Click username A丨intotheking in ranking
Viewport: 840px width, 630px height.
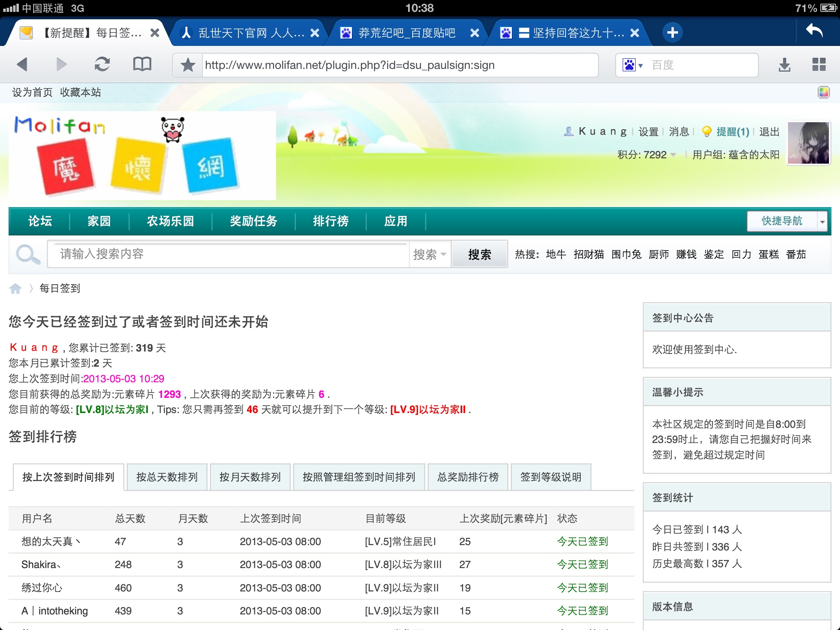pos(55,611)
